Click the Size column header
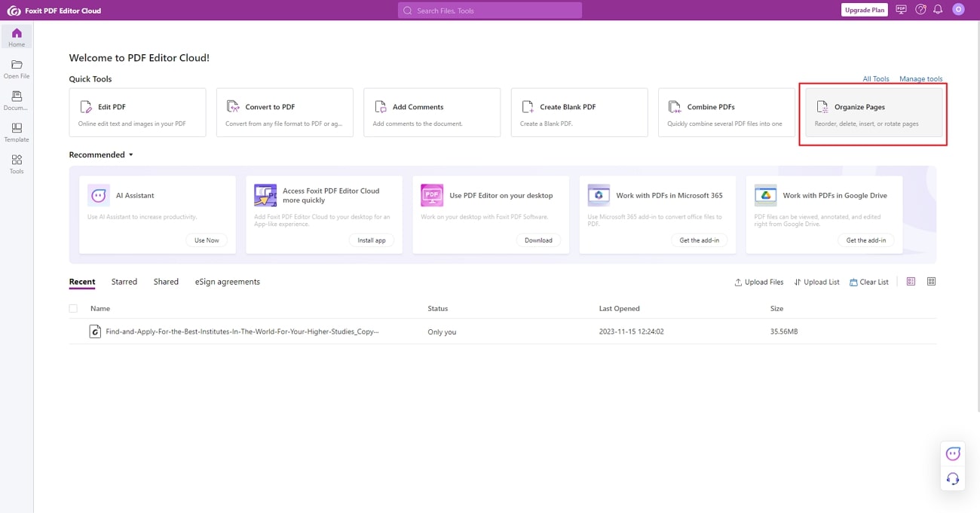 (776, 308)
